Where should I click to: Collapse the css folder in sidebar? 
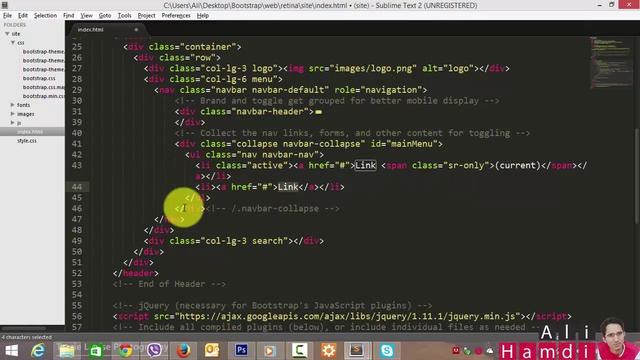(x=13, y=42)
